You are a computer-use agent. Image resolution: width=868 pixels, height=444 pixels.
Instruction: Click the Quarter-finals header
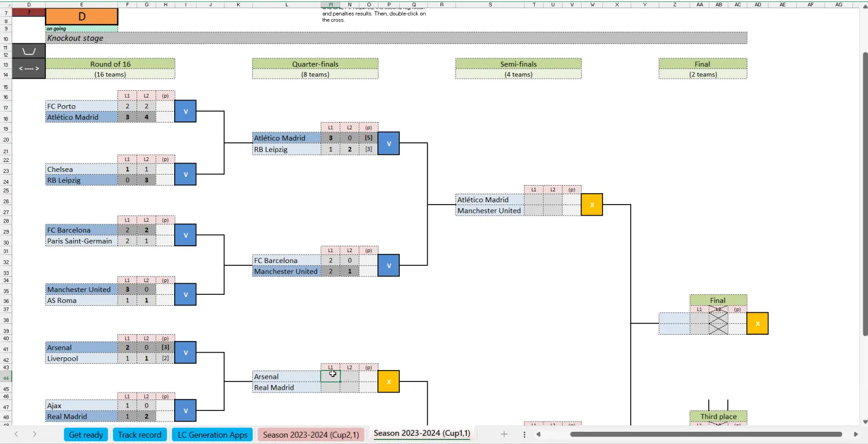[315, 64]
